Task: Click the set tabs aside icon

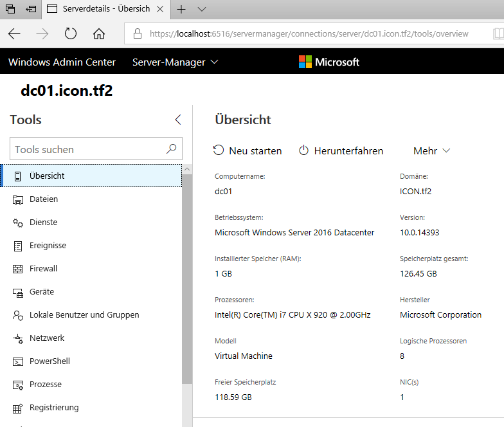Action: [31, 9]
